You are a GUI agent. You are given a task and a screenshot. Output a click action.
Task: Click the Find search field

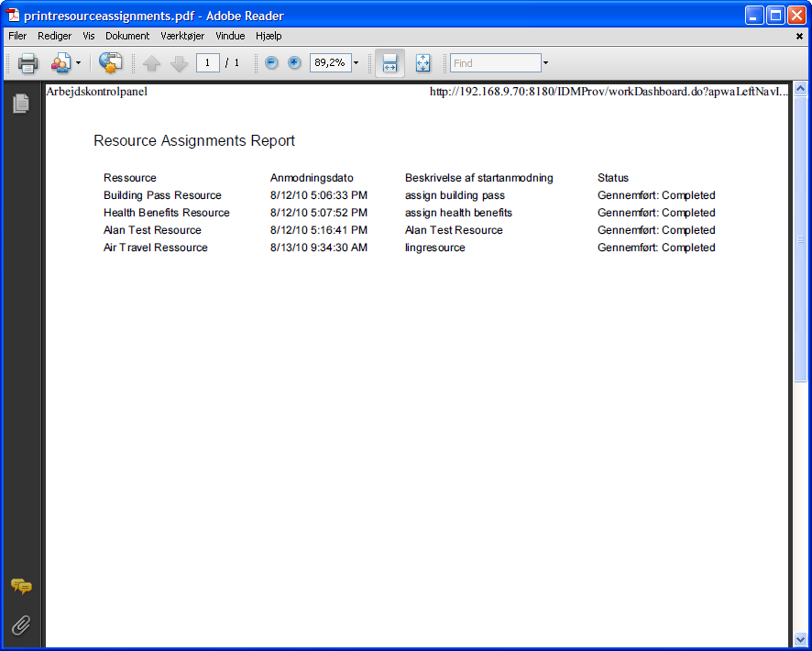click(496, 63)
